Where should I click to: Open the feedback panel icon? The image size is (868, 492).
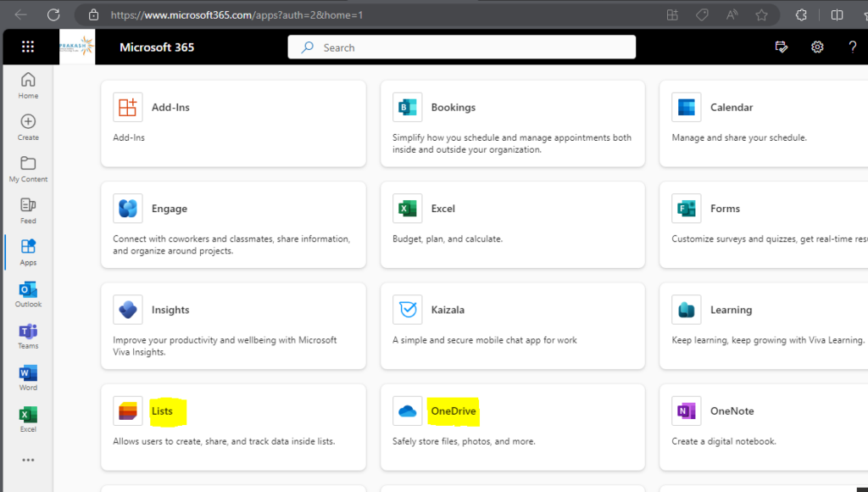point(781,47)
